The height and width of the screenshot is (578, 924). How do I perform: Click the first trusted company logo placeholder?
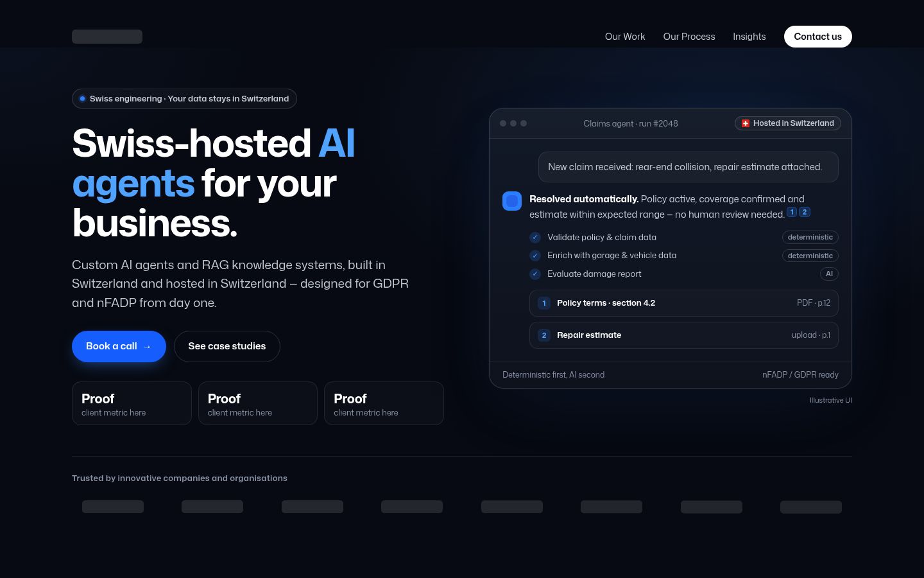pyautogui.click(x=113, y=507)
